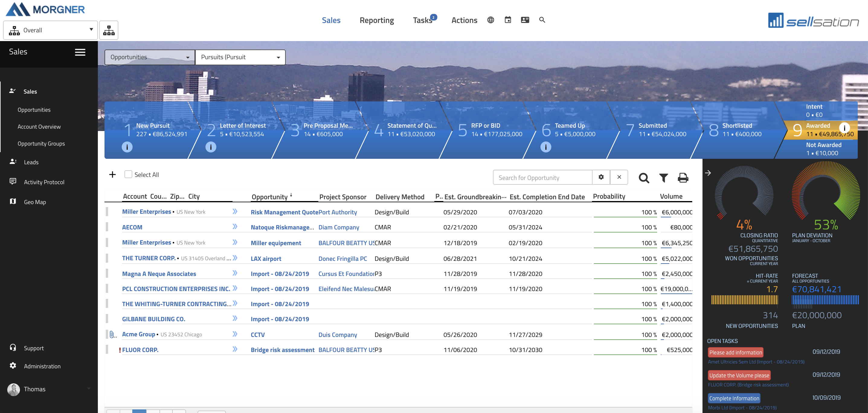This screenshot has width=868, height=413.
Task: Open the contact card icon in the header
Action: coord(525,20)
